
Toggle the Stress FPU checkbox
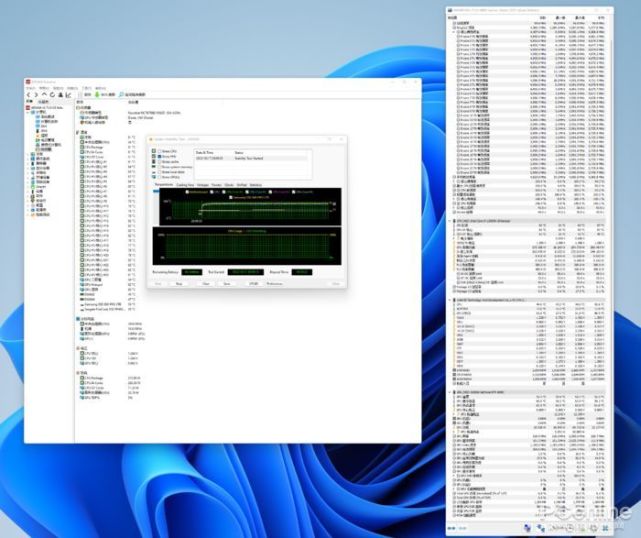(x=159, y=157)
